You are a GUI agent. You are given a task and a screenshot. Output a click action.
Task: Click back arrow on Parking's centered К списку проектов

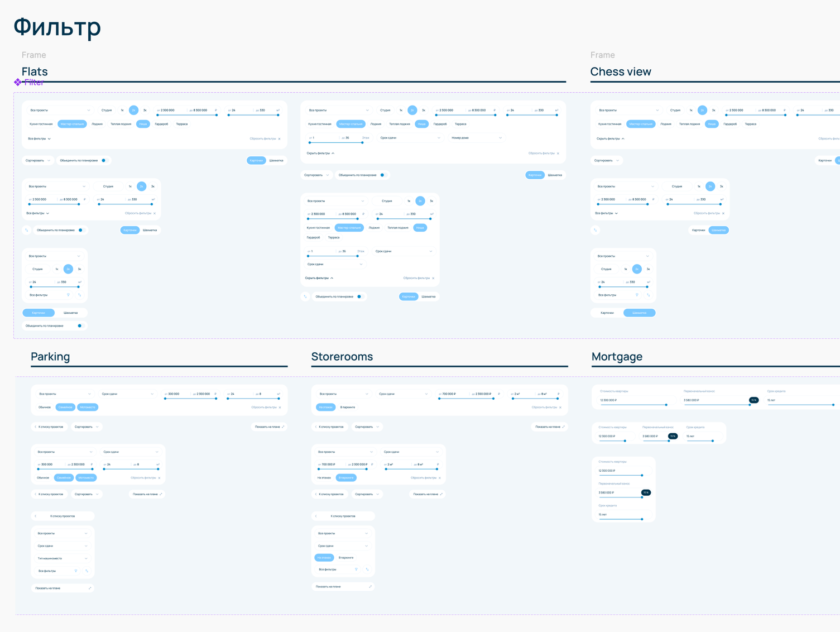(x=36, y=516)
